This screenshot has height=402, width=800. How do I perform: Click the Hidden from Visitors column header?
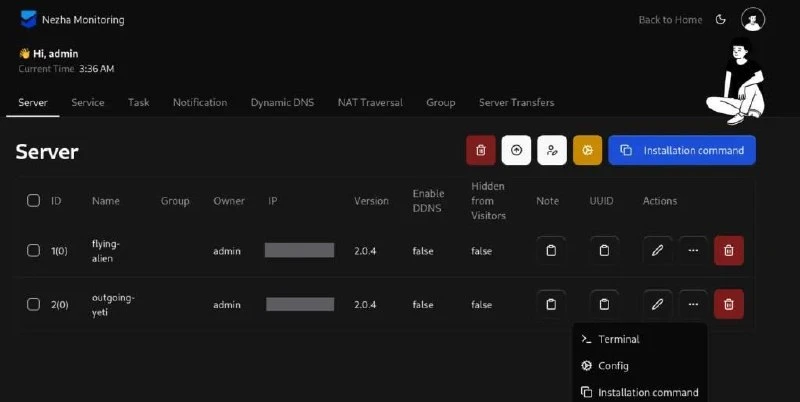(x=488, y=200)
